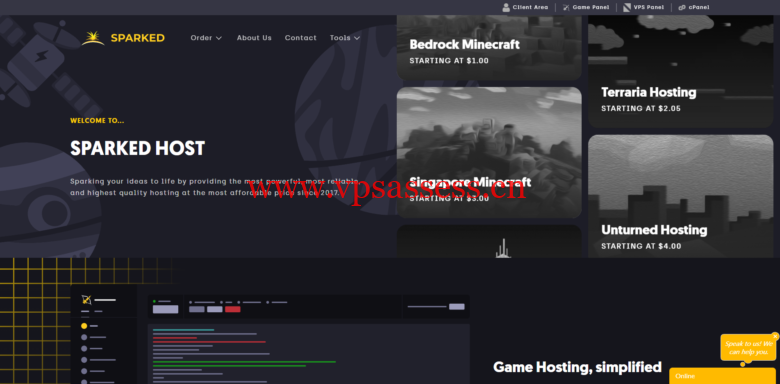Open the Terraria Hosting card
Viewport: 780px width, 384px height.
[x=681, y=72]
